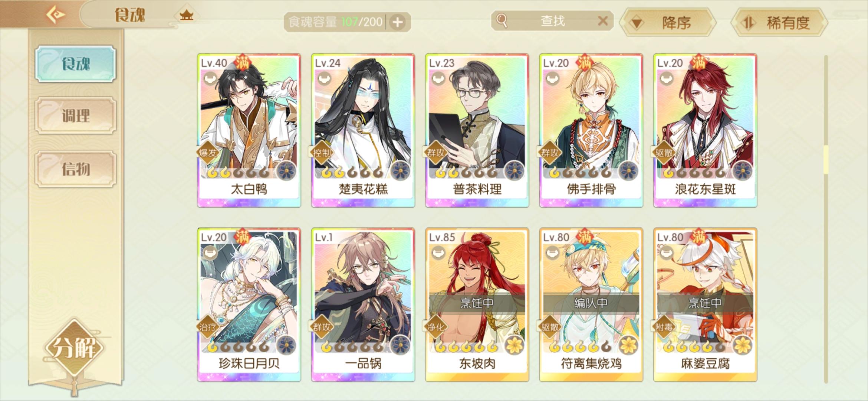Toggle the round lock icon on 普茶料理
868x401 pixels.
(x=438, y=78)
